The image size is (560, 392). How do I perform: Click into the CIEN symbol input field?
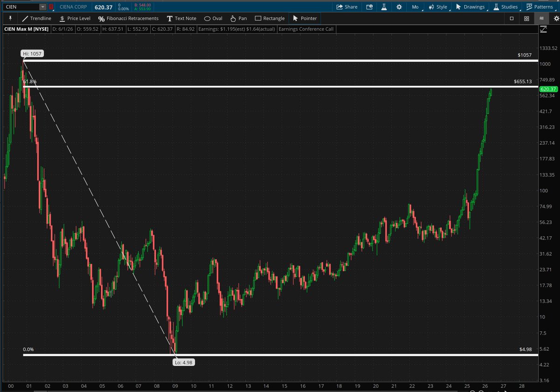tap(21, 7)
